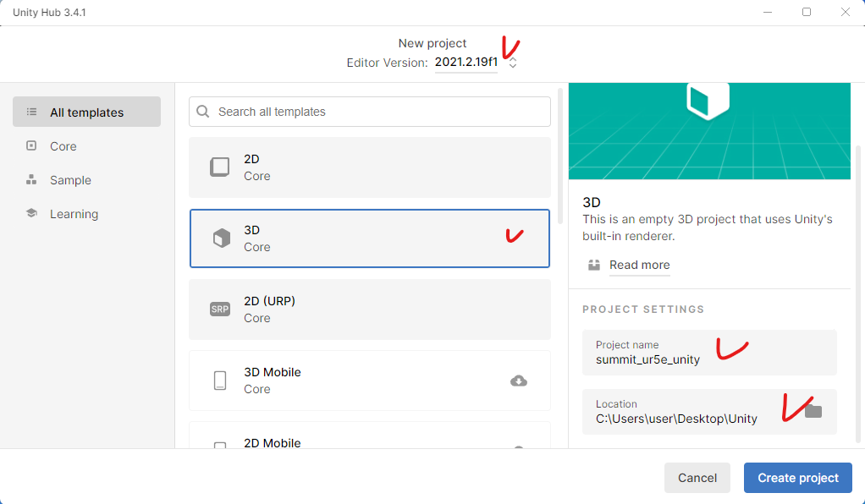Open the Core templates category

coord(63,146)
